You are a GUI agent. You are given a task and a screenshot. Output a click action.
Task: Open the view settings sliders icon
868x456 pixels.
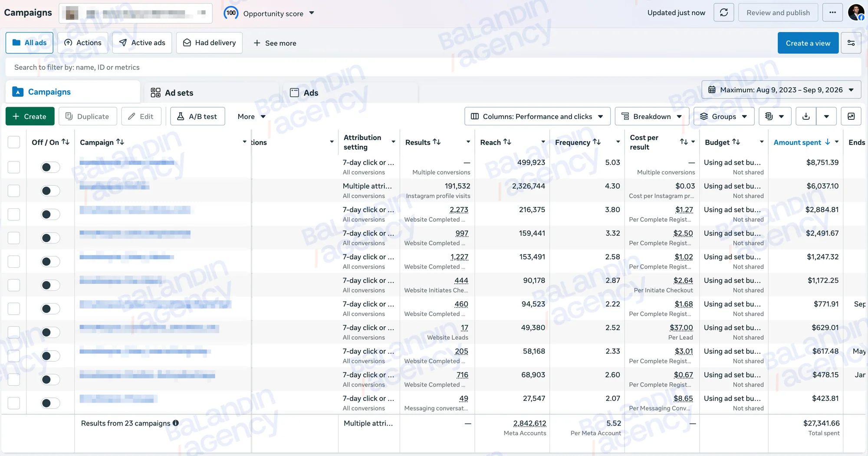coord(851,43)
